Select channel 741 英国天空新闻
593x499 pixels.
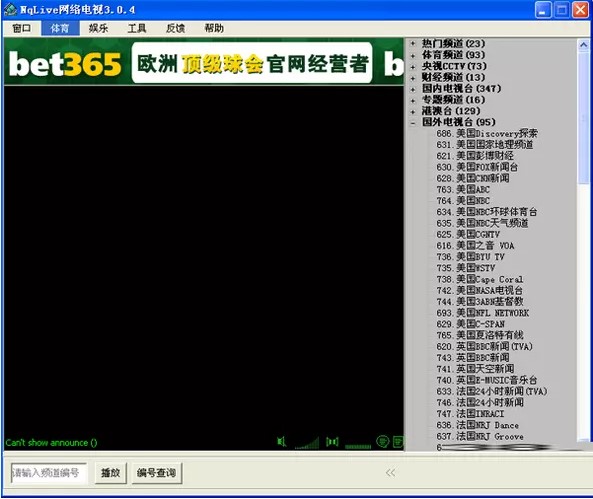(x=475, y=369)
